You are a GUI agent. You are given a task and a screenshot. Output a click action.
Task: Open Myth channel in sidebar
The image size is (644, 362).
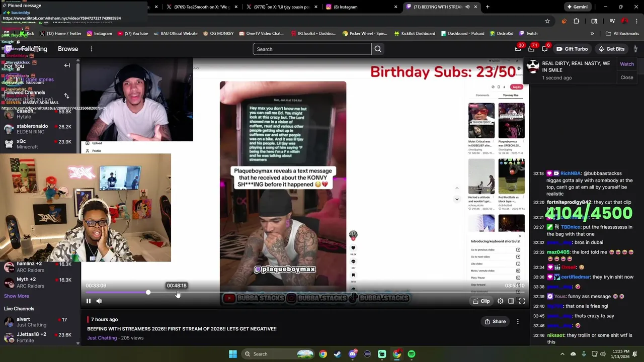point(40,283)
